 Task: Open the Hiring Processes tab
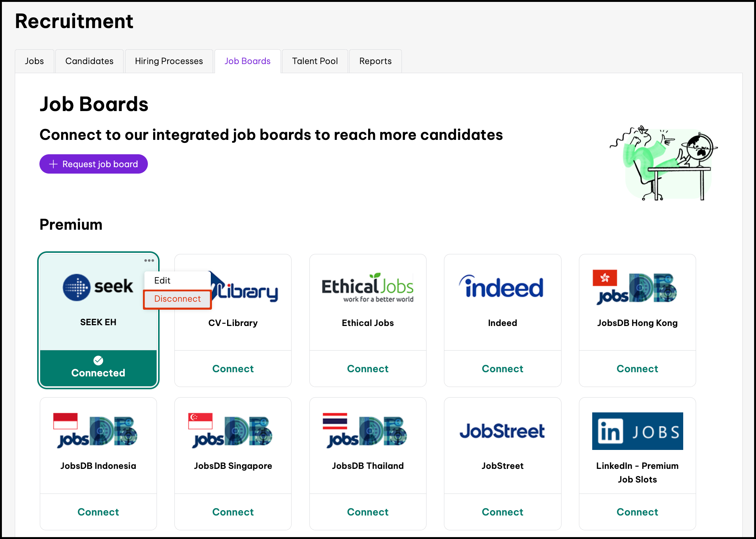pyautogui.click(x=169, y=61)
